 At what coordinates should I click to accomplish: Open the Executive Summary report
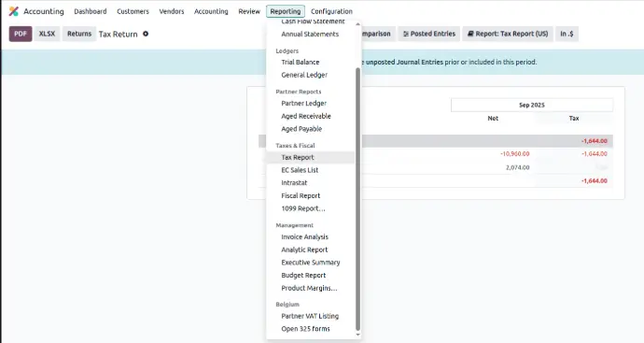(x=311, y=263)
